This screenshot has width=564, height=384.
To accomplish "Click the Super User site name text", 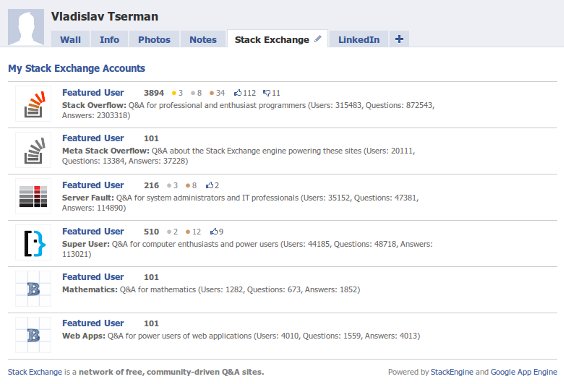I will pyautogui.click(x=86, y=244).
